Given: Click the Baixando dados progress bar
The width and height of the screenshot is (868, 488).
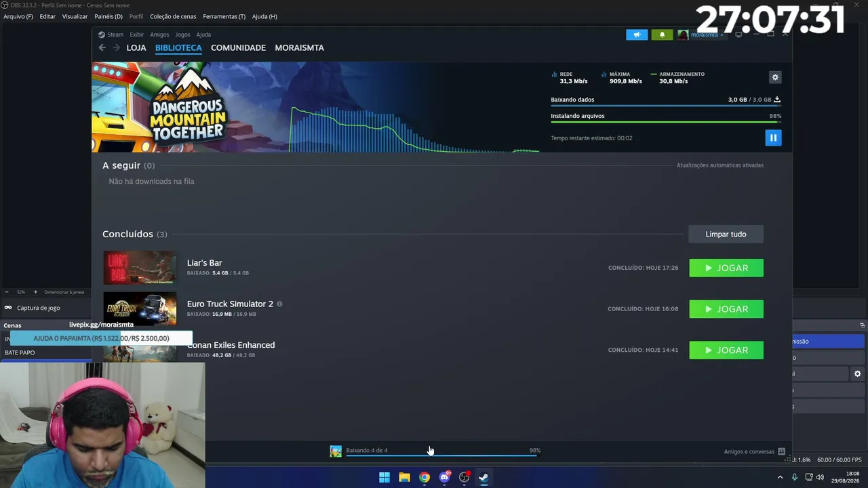Looking at the screenshot, I should (x=666, y=106).
